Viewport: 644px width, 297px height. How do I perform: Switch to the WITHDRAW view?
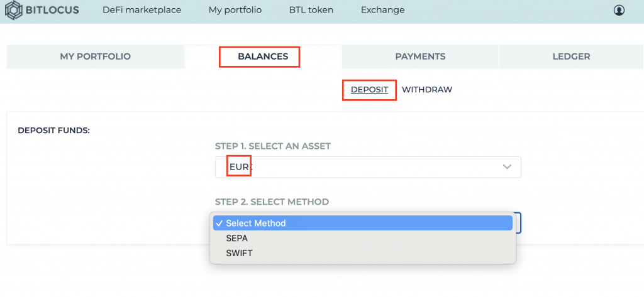[x=427, y=89]
